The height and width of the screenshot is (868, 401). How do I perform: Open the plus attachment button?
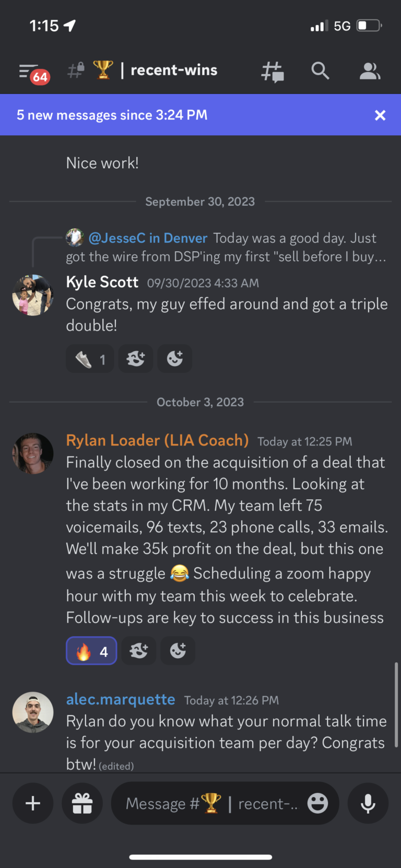[x=33, y=803]
